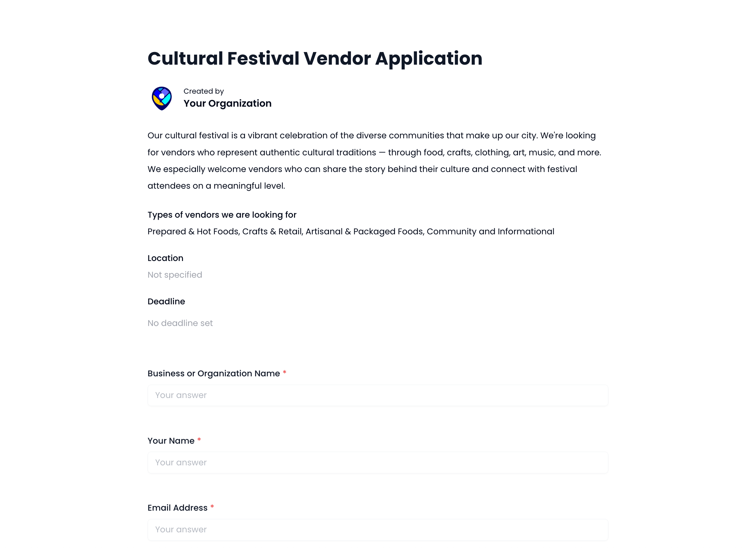The height and width of the screenshot is (548, 756).
Task: Click the Types of vendors heading
Action: click(x=222, y=215)
